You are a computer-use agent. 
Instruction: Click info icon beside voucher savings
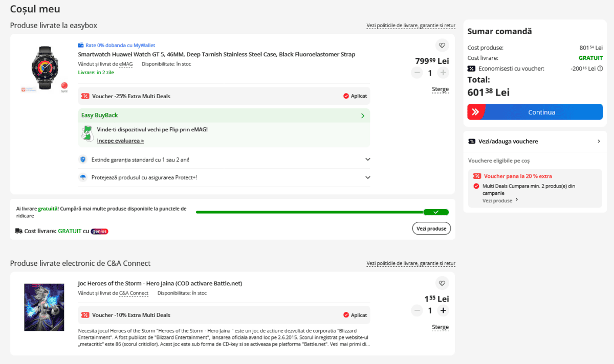pyautogui.click(x=600, y=69)
